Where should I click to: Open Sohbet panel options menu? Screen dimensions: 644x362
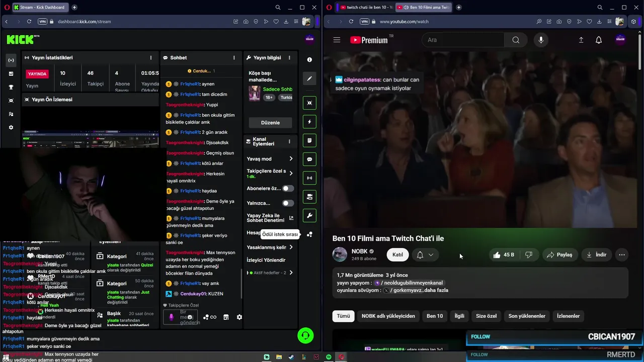click(234, 58)
